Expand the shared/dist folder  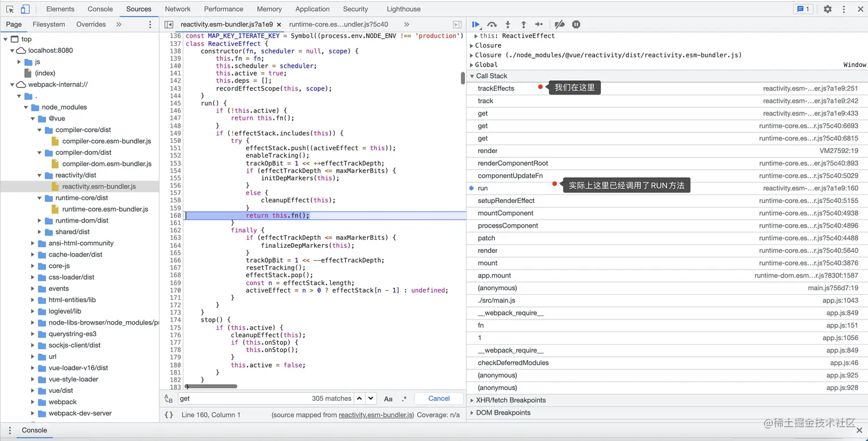(40, 232)
